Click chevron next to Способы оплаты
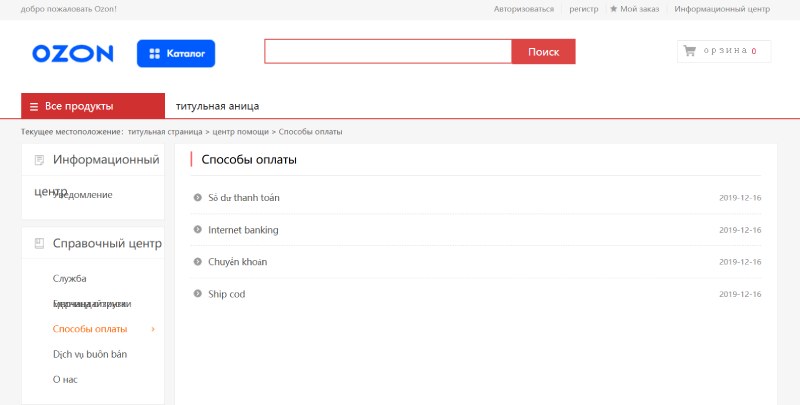 click(153, 329)
